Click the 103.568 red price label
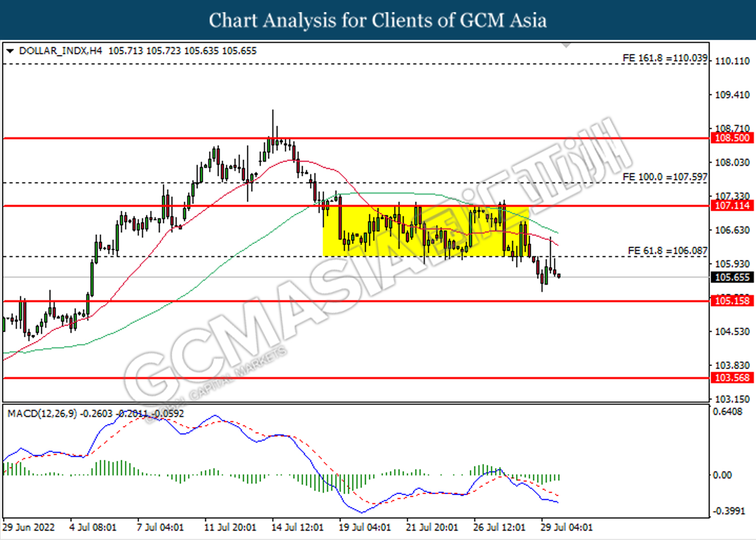756x540 pixels. point(732,378)
